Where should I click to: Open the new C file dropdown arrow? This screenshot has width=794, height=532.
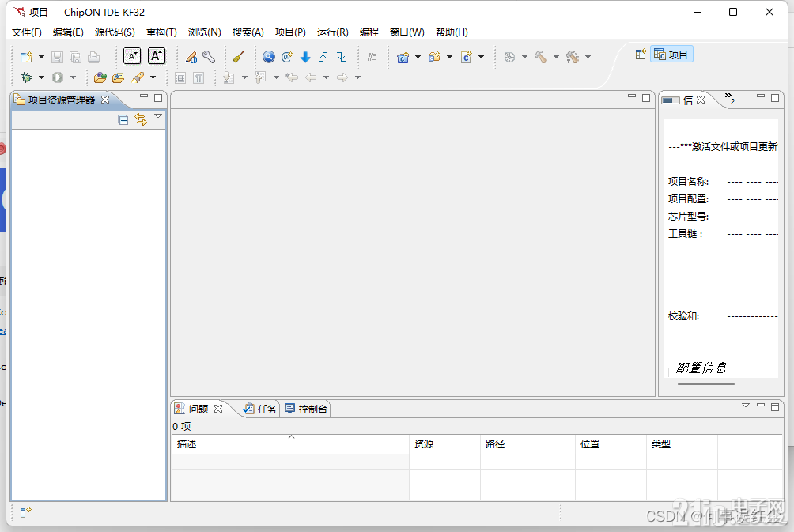tap(481, 57)
